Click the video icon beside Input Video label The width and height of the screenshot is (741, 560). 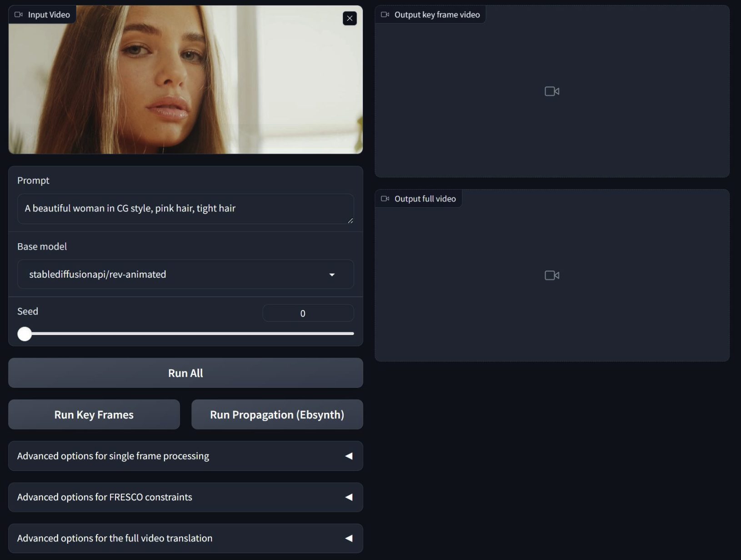pos(19,15)
